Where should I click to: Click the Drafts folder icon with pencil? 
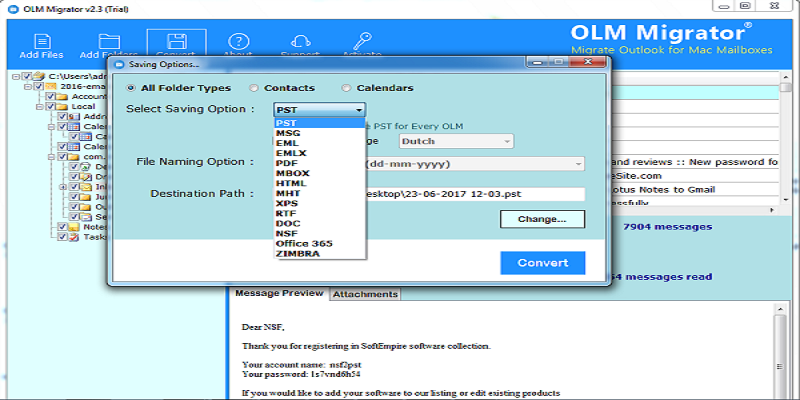point(85,177)
